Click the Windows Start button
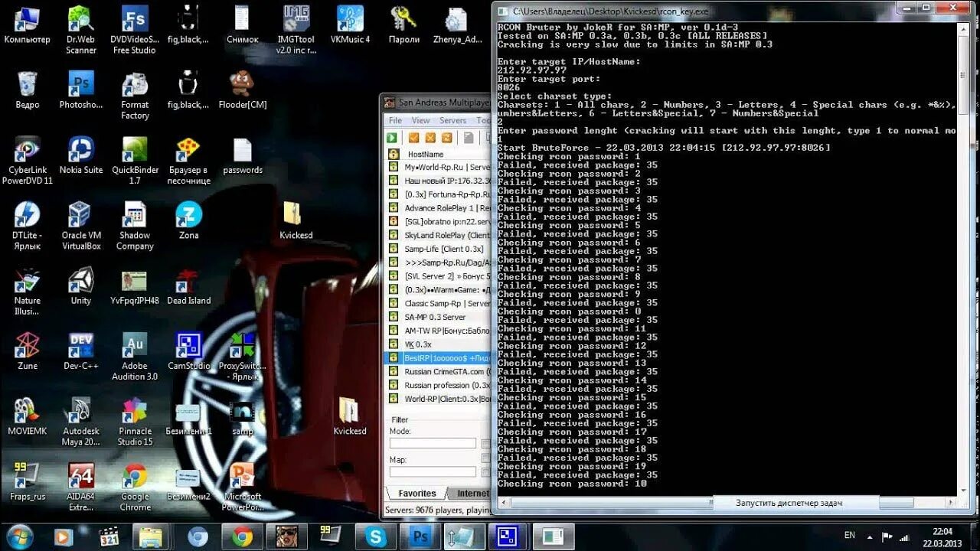Screen dimensions: 980x551 [x=19, y=536]
